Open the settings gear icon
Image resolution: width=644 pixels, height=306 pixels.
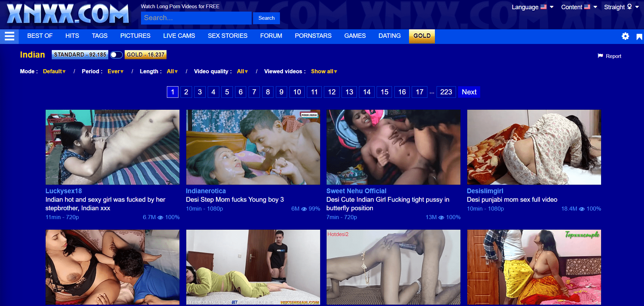pyautogui.click(x=625, y=36)
